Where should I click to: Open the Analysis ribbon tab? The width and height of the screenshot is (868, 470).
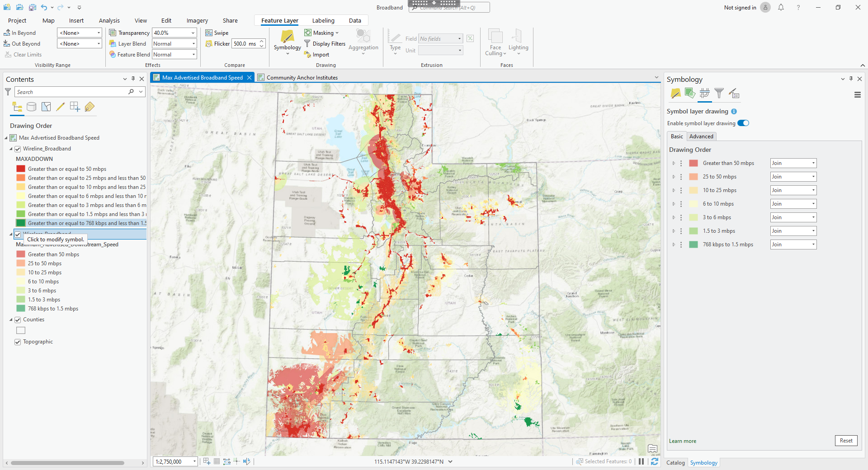click(x=109, y=20)
